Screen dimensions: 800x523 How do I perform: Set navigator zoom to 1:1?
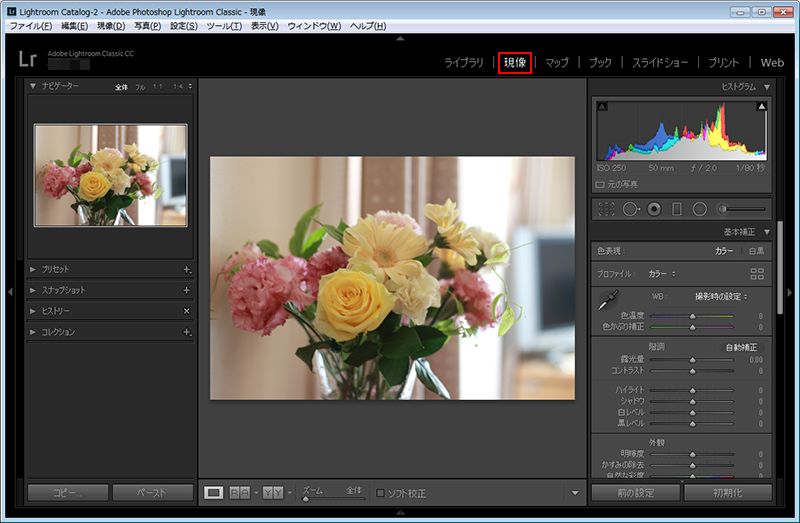coord(158,87)
